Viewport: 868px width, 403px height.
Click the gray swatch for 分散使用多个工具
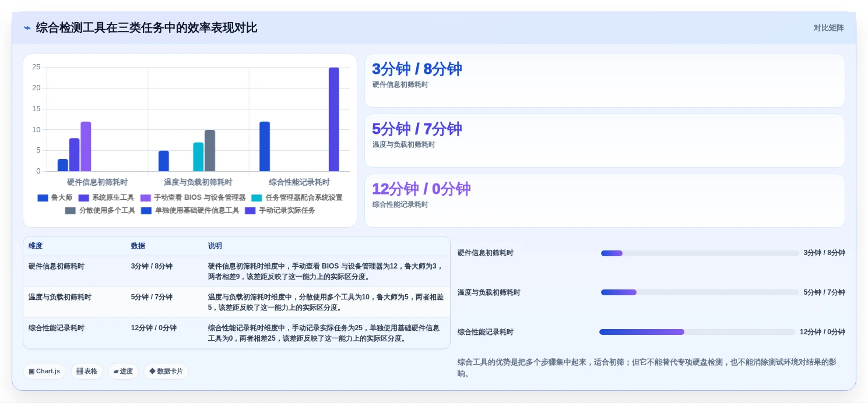(71, 211)
